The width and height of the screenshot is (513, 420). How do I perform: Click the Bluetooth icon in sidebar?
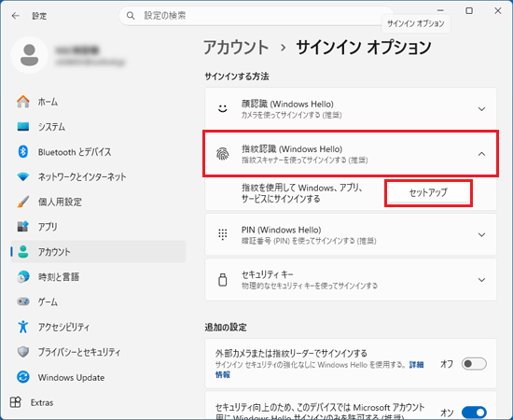23,151
